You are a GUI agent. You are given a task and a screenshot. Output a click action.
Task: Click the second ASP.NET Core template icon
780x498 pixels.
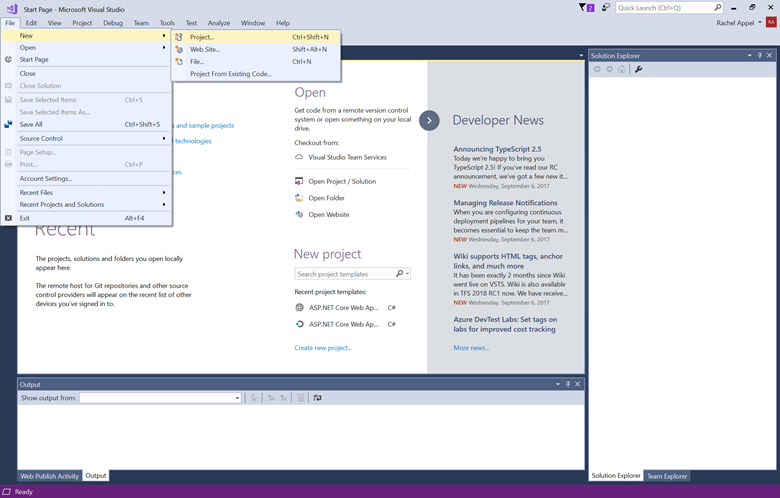[299, 324]
